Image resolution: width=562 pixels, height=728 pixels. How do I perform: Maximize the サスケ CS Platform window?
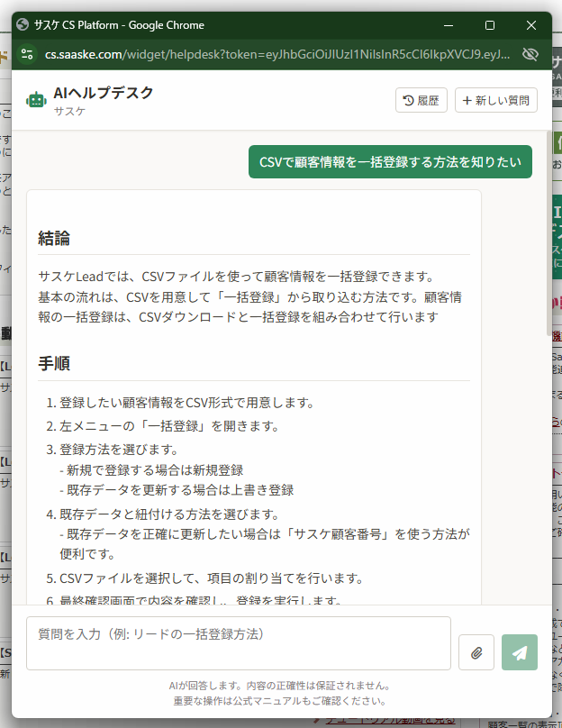490,25
